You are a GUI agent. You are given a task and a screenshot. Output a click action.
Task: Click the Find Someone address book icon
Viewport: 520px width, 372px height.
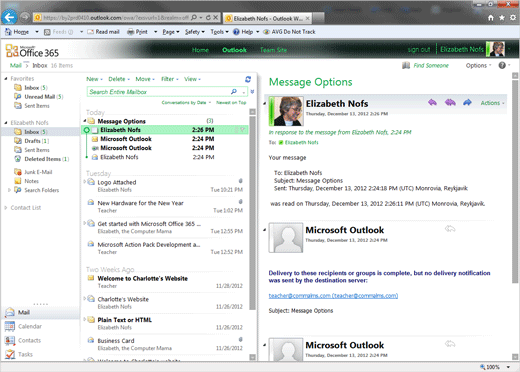coord(406,65)
